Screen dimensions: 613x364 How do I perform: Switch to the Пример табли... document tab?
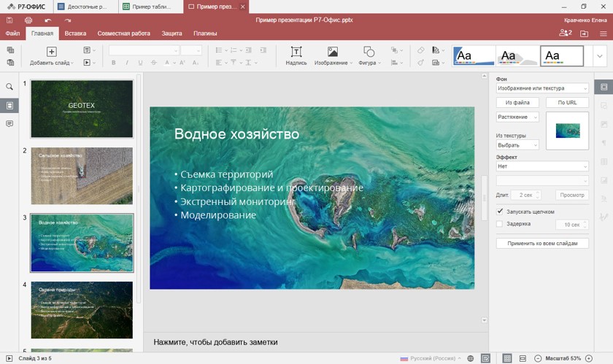(x=151, y=7)
